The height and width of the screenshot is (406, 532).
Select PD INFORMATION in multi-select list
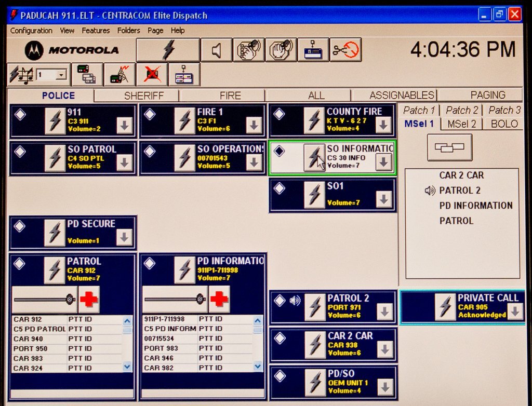[475, 206]
